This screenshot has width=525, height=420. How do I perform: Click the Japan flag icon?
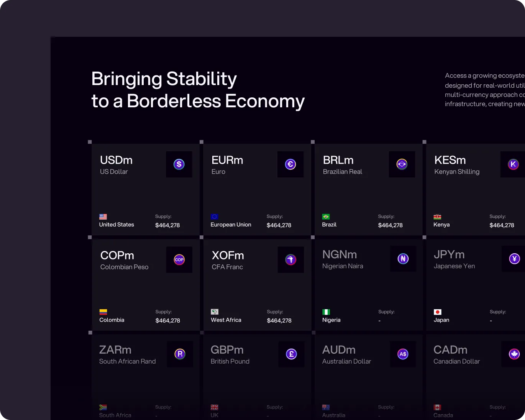[437, 312]
